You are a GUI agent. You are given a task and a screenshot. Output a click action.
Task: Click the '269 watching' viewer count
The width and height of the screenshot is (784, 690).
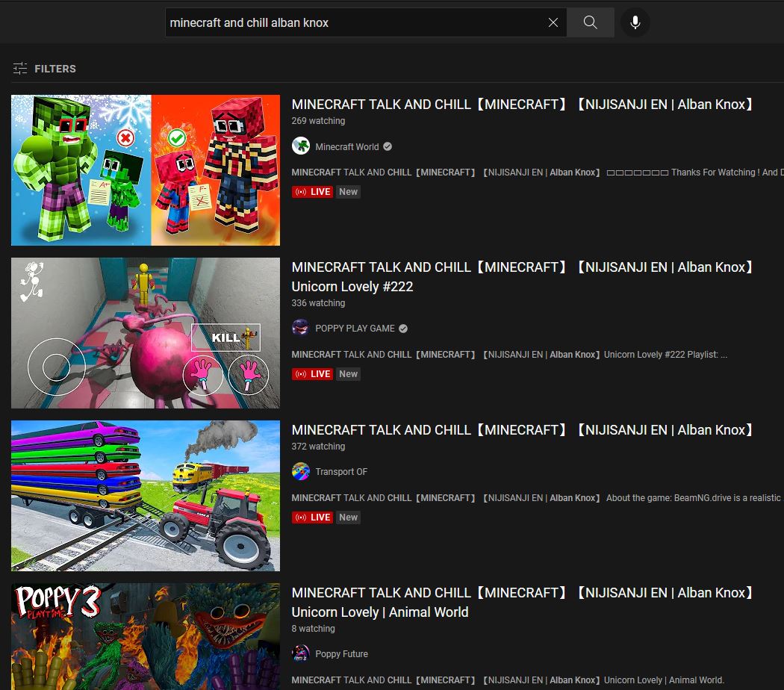318,120
